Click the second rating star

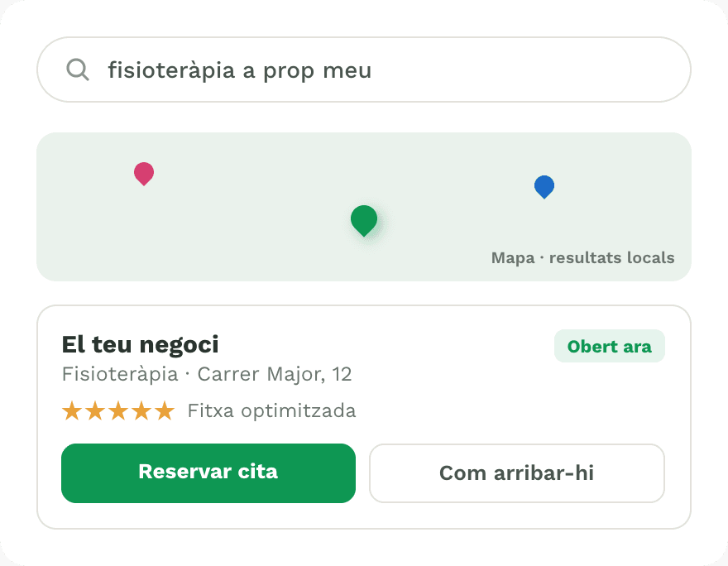coord(95,411)
